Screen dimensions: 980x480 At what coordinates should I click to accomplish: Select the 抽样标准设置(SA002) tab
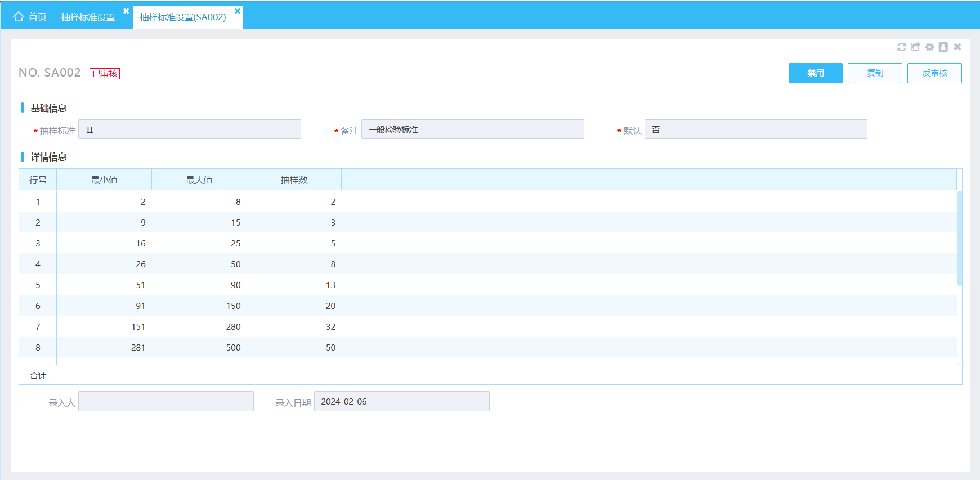183,17
